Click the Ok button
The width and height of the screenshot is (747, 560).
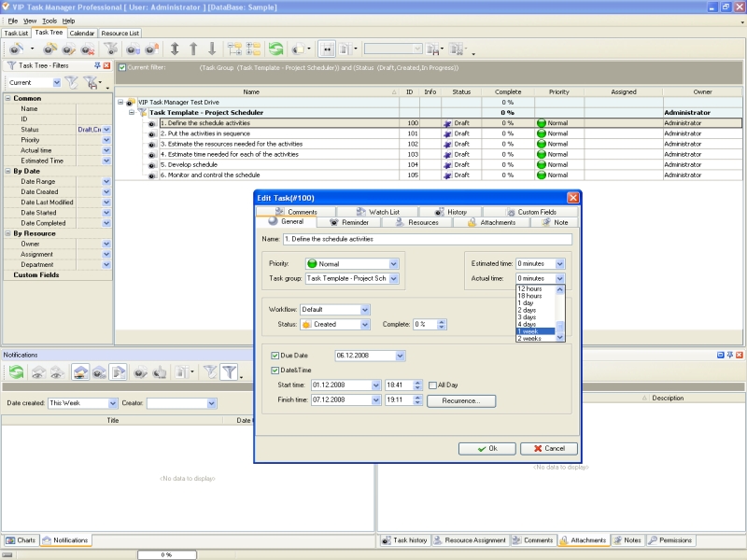486,449
